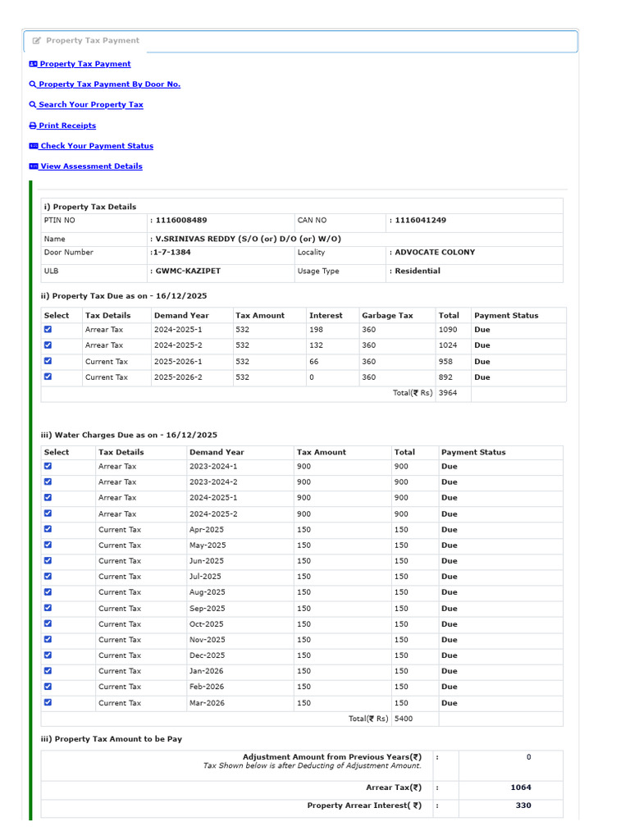
Task: Click water charges total 5400
Action: 404,719
